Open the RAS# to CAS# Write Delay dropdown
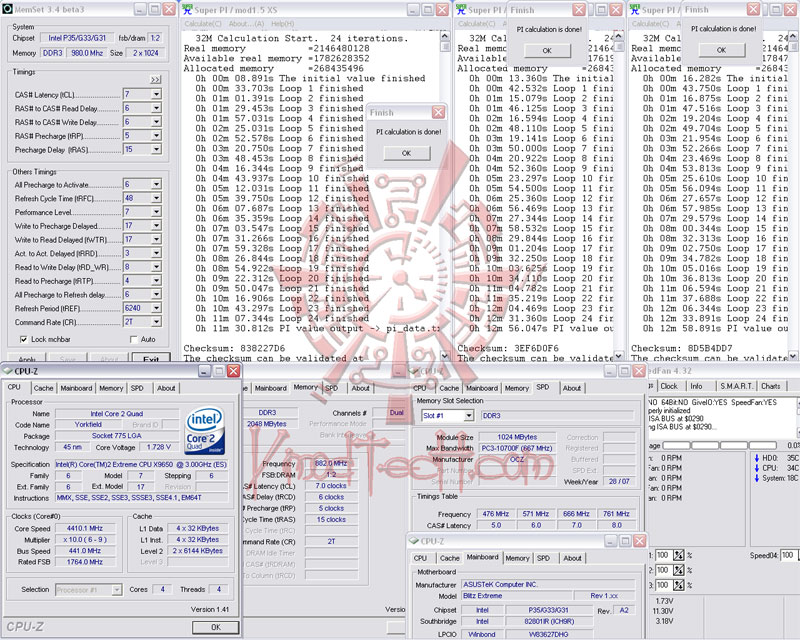The width and height of the screenshot is (800, 640). click(x=156, y=122)
